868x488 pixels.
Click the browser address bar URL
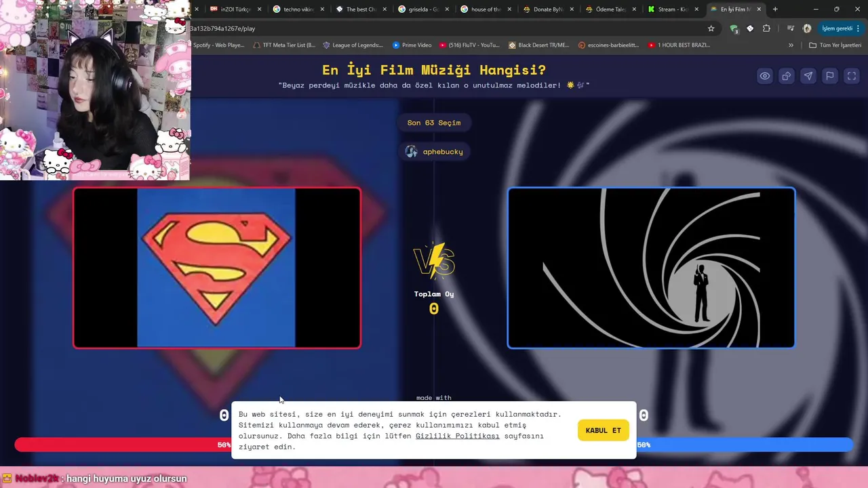click(223, 28)
